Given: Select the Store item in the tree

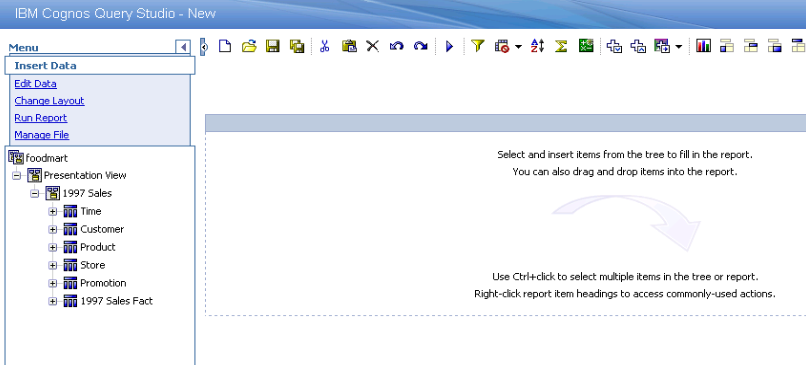Looking at the screenshot, I should click(93, 265).
